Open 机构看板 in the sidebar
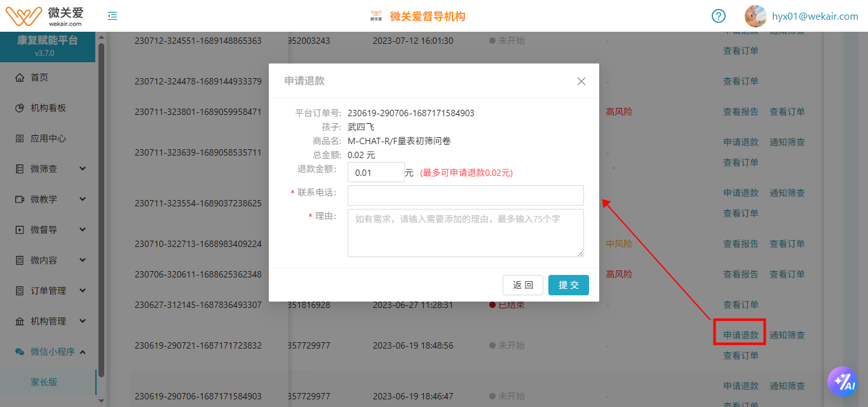The image size is (868, 407). (x=48, y=108)
